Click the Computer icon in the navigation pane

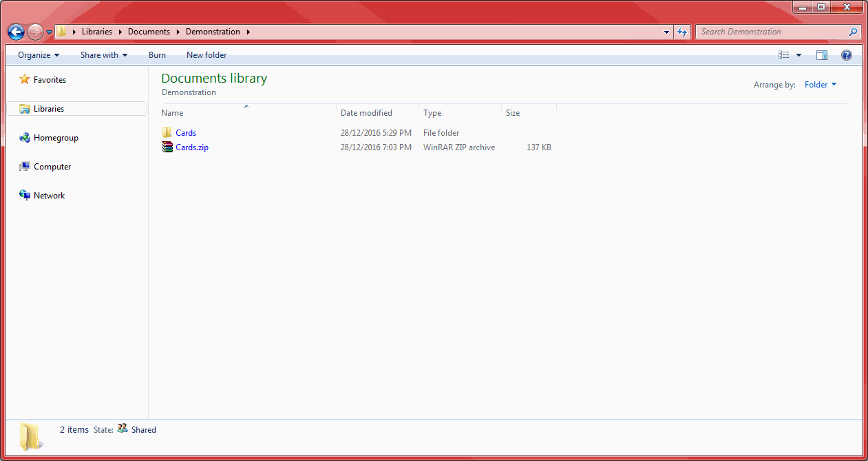pyautogui.click(x=25, y=167)
